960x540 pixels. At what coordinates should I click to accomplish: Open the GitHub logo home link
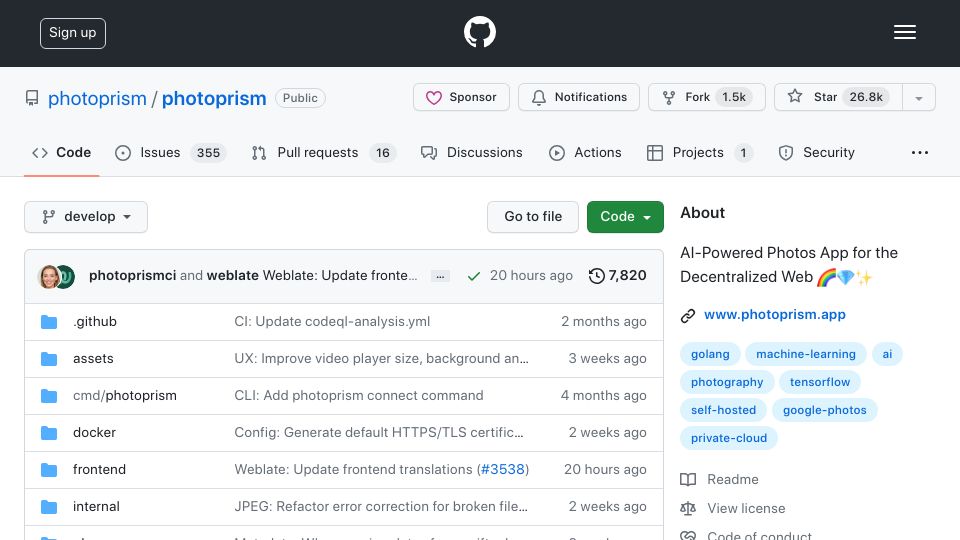point(479,32)
